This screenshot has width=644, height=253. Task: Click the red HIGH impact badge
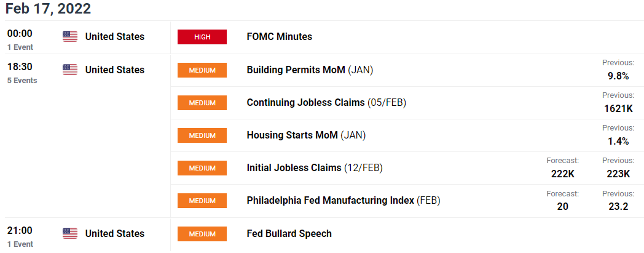coord(202,37)
